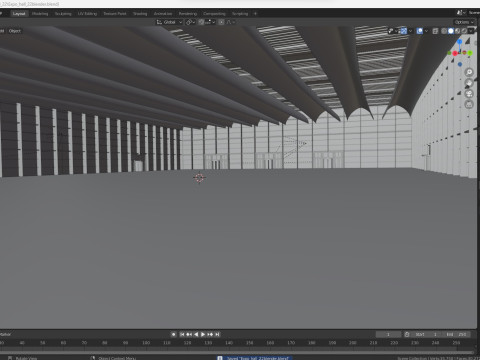Jump to the timeline end frame button
The height and width of the screenshot is (360, 480).
point(217,334)
